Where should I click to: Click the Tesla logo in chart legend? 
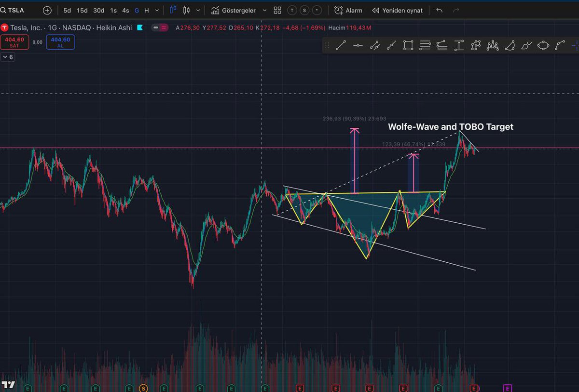4,27
